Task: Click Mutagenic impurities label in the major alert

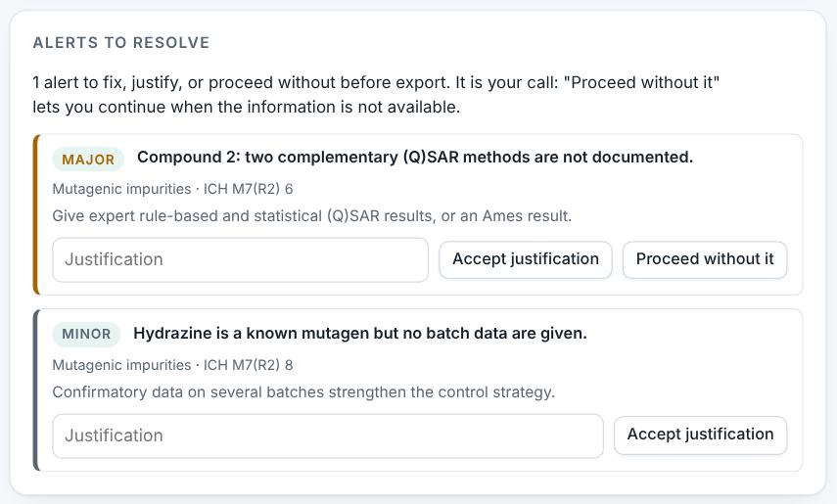Action: (121, 189)
